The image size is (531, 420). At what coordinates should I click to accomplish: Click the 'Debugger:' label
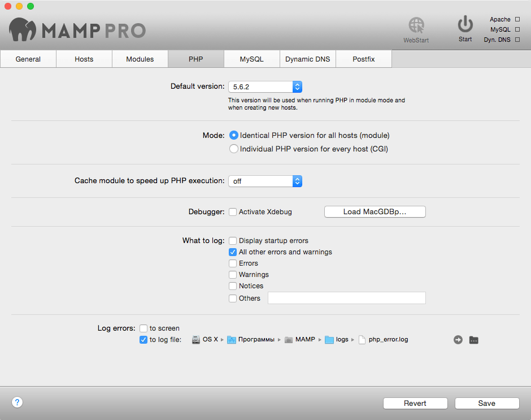pyautogui.click(x=207, y=212)
